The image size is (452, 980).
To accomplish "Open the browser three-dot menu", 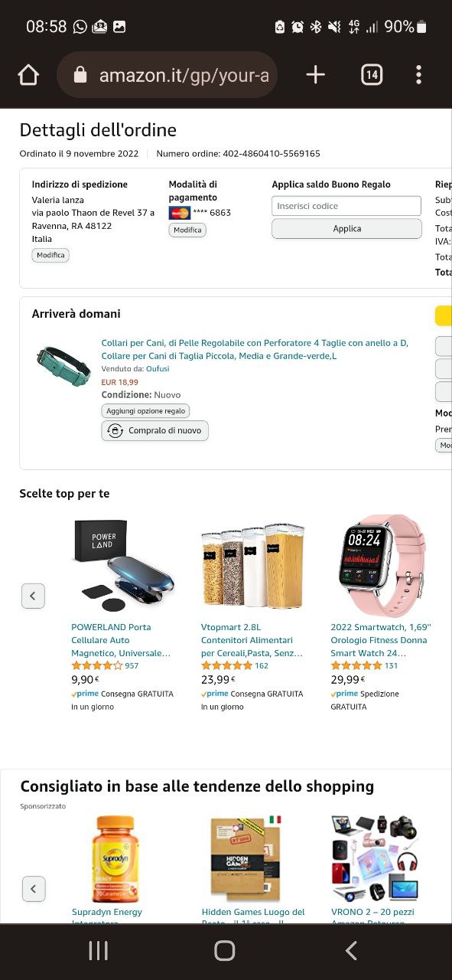I will point(418,74).
